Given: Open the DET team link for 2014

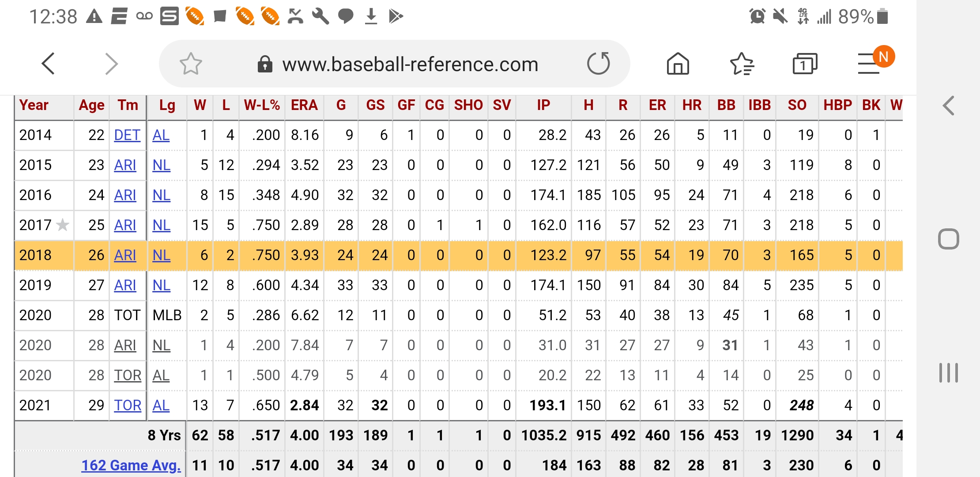Looking at the screenshot, I should [x=127, y=135].
